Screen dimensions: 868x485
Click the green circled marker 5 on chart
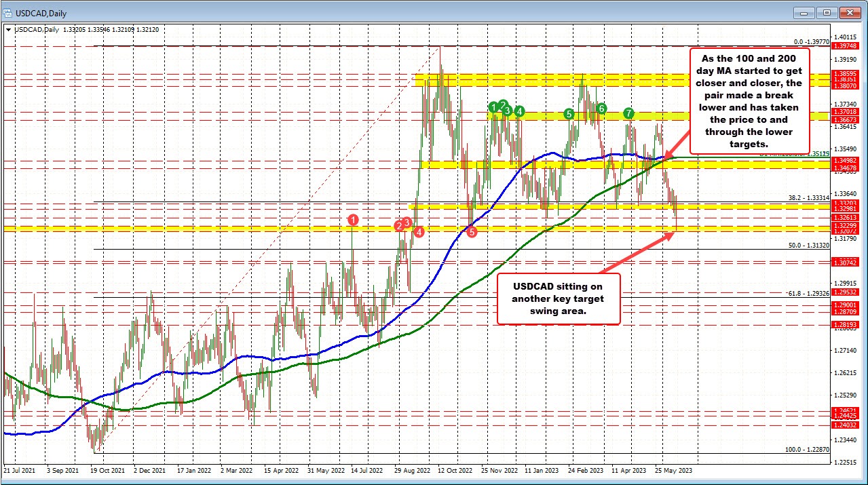point(569,114)
